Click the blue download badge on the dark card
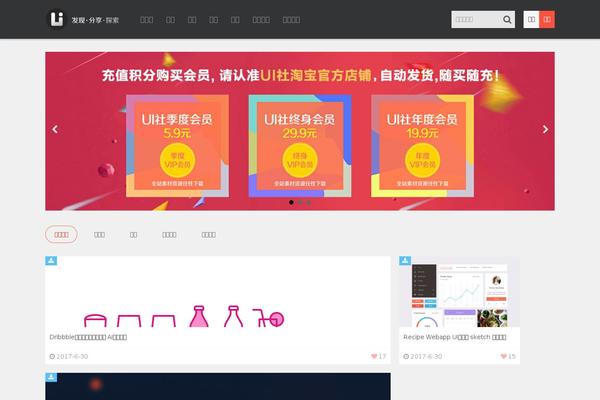 coord(51,377)
